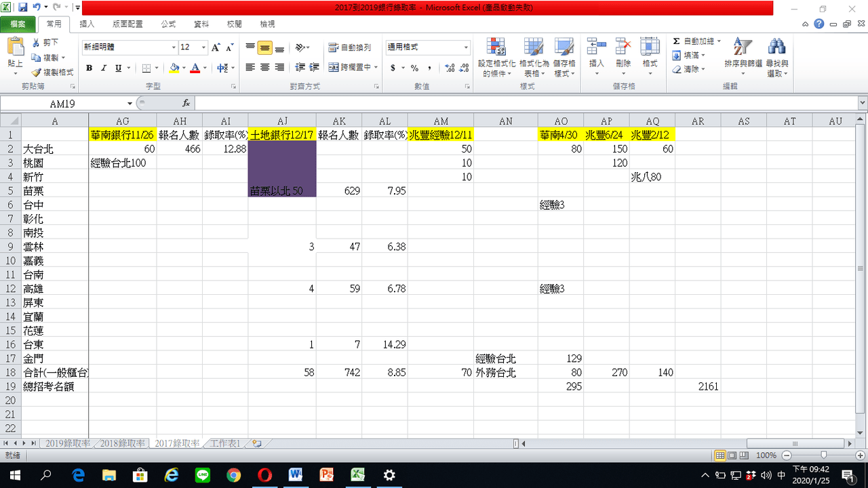Open the Name Box dropdown arrow
This screenshot has height=488, width=868.
point(129,104)
